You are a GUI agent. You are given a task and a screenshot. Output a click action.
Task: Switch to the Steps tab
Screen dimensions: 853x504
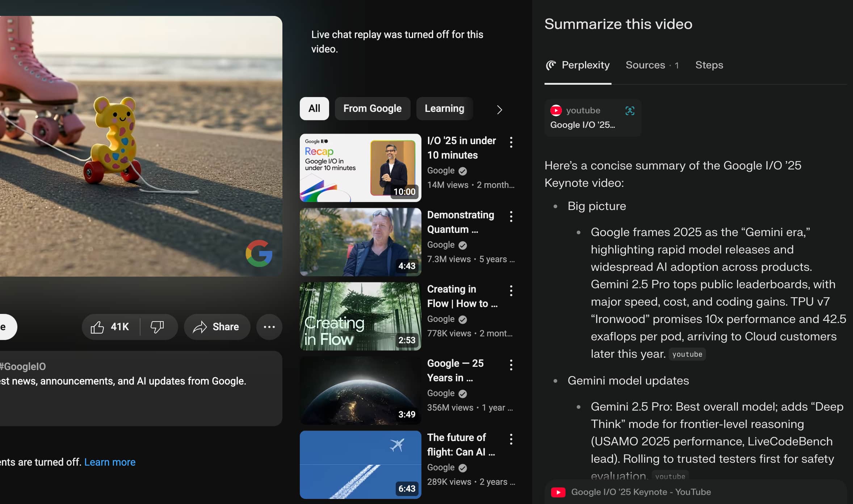(709, 65)
